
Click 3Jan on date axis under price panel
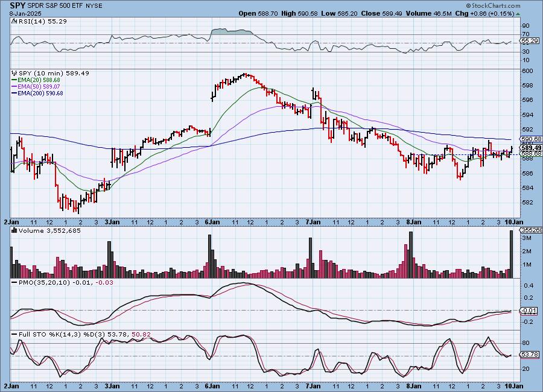(112, 222)
